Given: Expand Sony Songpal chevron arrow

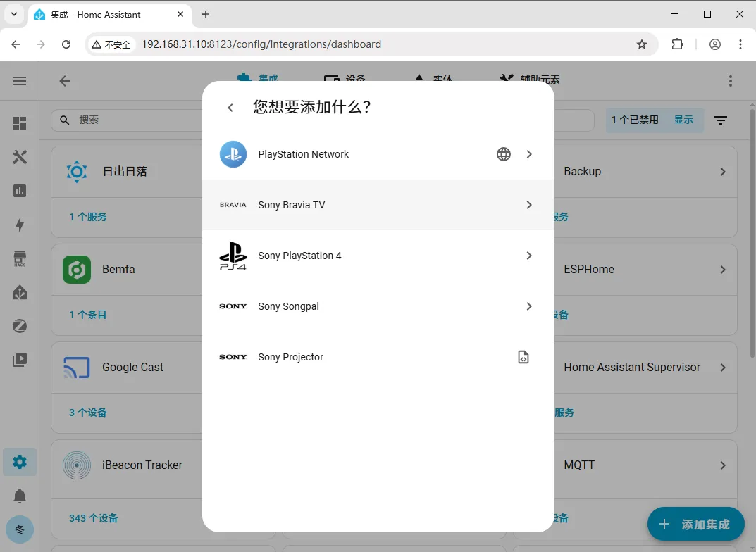Looking at the screenshot, I should point(529,306).
